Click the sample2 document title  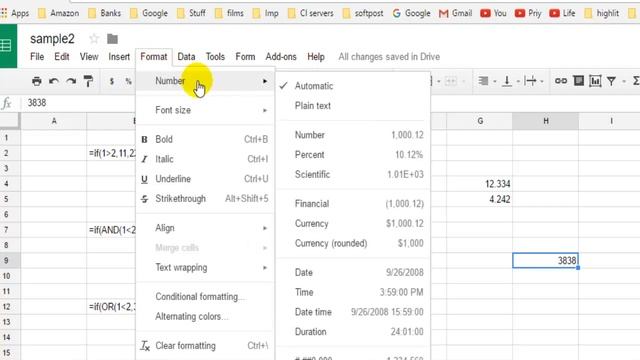pos(52,39)
